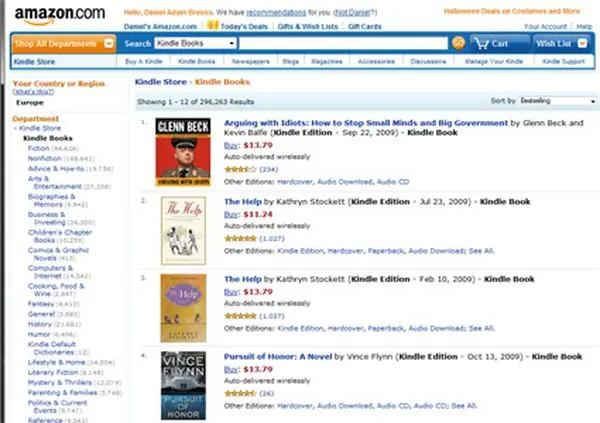Viewport: 600px width, 423px height.
Task: Open the Nonfiction category
Action: (x=44, y=158)
